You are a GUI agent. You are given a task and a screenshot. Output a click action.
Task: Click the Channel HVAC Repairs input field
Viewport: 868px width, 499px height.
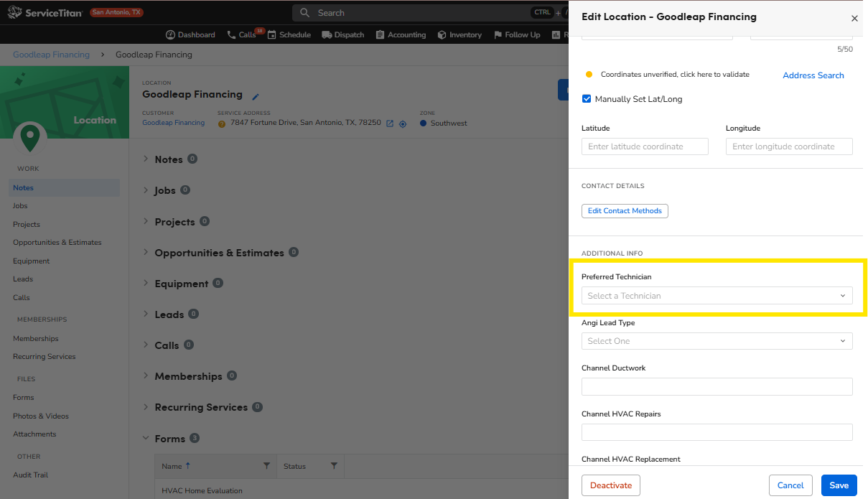(717, 432)
